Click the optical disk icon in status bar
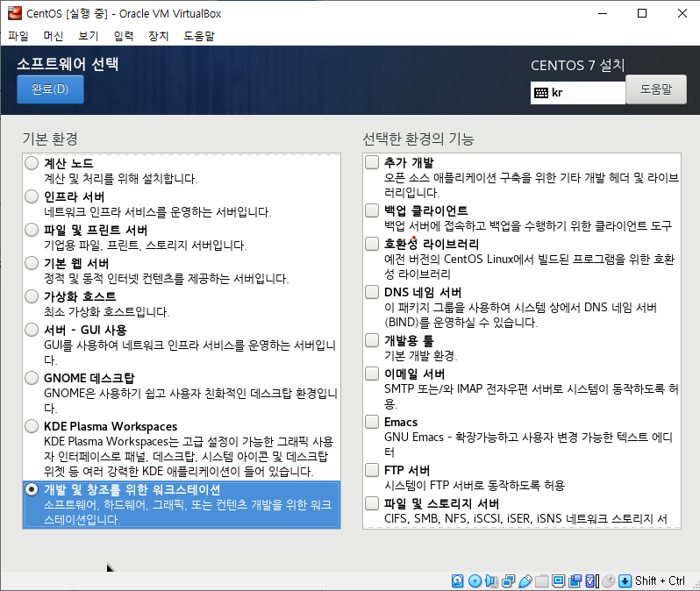This screenshot has width=700, height=591. [475, 580]
